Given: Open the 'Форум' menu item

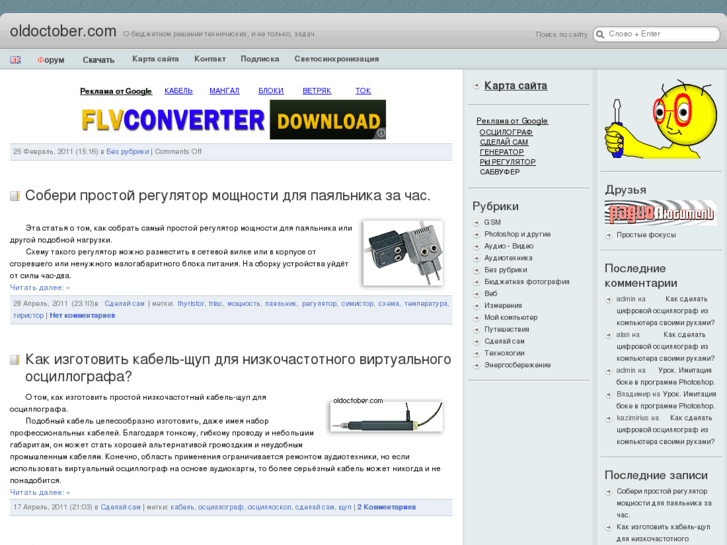Looking at the screenshot, I should [51, 60].
